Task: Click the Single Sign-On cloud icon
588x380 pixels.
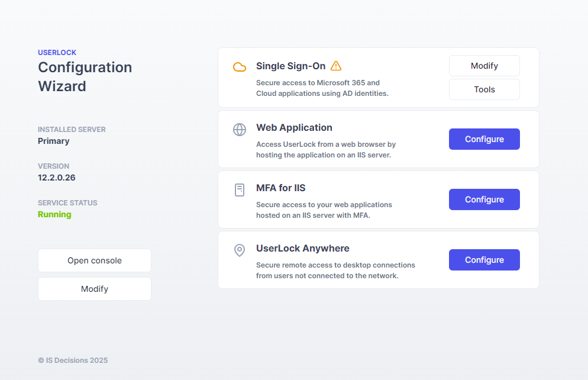Action: coord(240,67)
